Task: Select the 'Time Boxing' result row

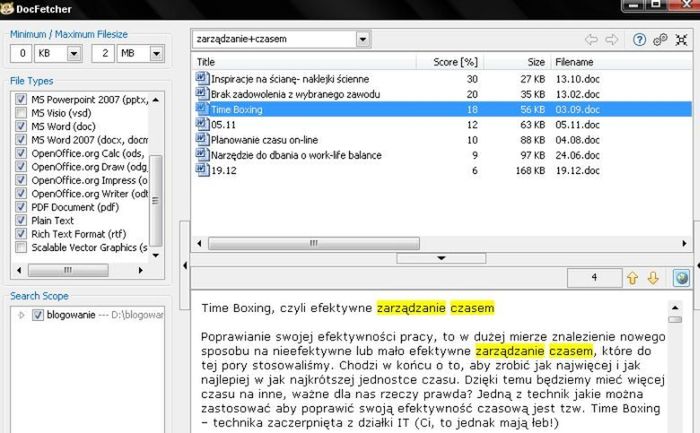Action: tap(443, 109)
